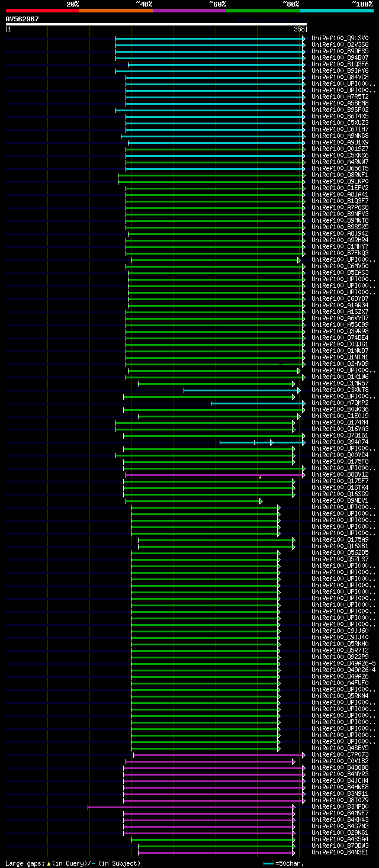Click the UniRef100_B9MWT8 entry
The height and width of the screenshot is (868, 379).
[340, 221]
